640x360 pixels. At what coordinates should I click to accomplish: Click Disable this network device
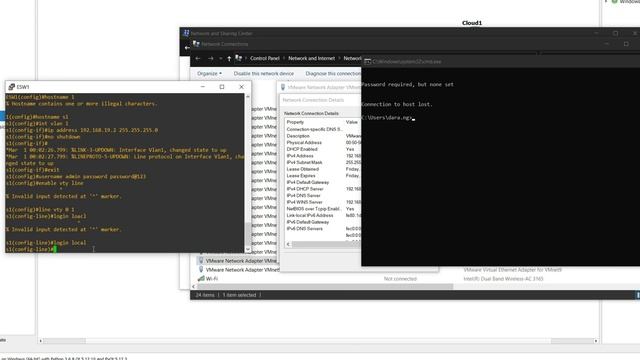coord(264,73)
